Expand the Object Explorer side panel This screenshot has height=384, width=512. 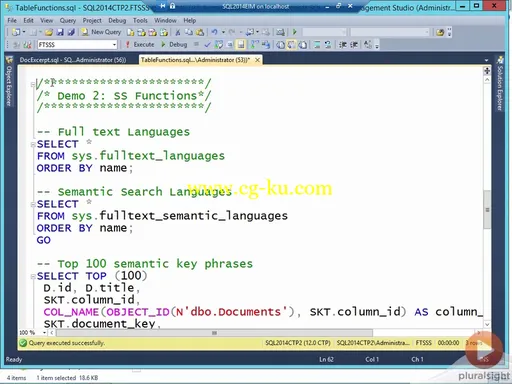[9, 82]
